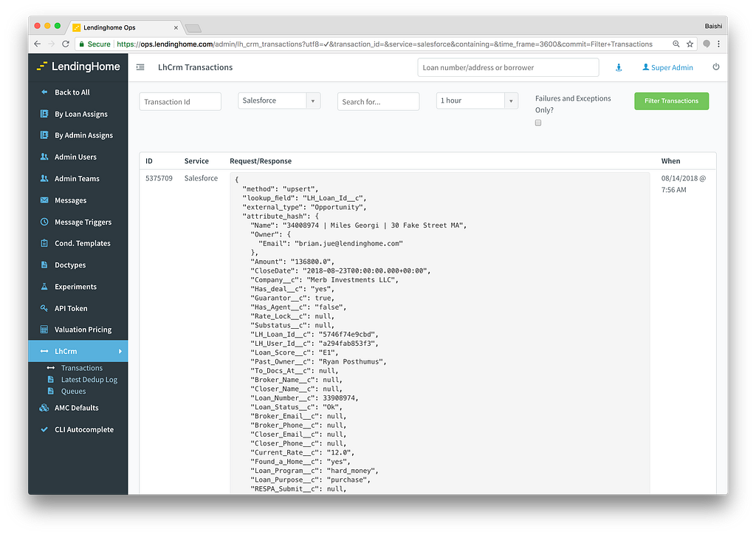This screenshot has height=535, width=756.
Task: Collapse the LhCrm submenu arrow
Action: (120, 351)
